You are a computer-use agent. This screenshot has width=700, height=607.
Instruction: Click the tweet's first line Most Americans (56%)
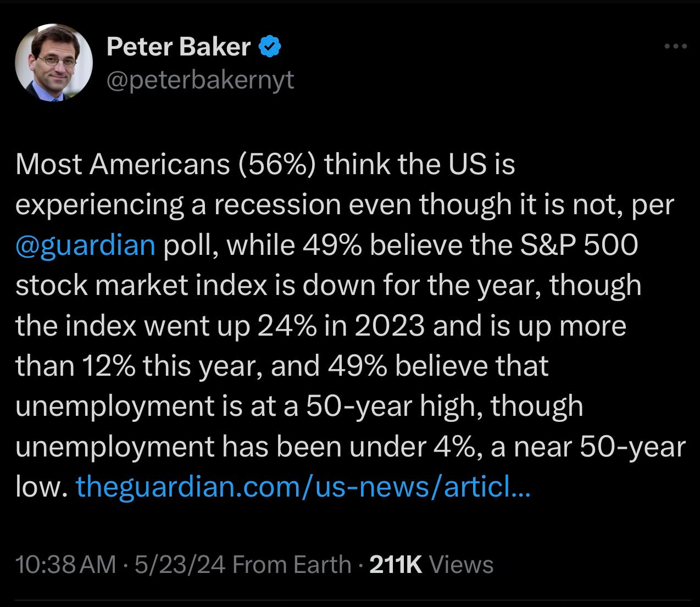coord(166,164)
